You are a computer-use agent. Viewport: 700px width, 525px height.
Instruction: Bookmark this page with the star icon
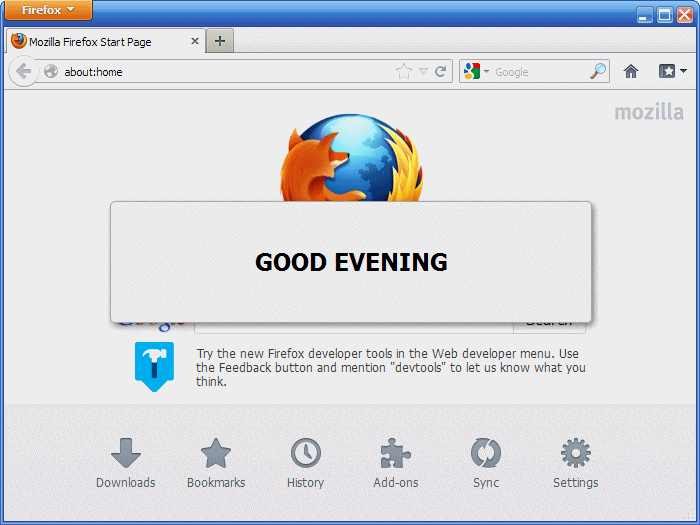pyautogui.click(x=404, y=71)
